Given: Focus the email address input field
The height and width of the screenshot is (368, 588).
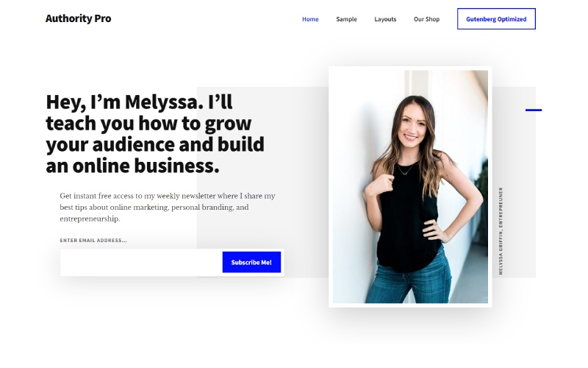Looking at the screenshot, I should click(x=141, y=262).
